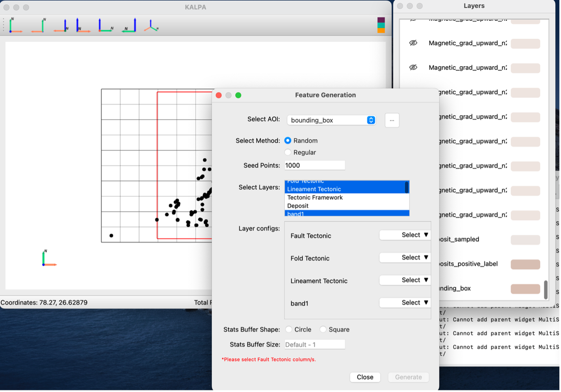Click the ellipsis browse button beside AOI

coord(392,120)
